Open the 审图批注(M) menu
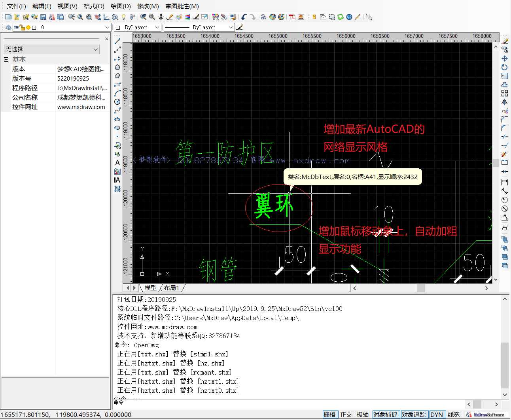The image size is (511, 420). [182, 6]
